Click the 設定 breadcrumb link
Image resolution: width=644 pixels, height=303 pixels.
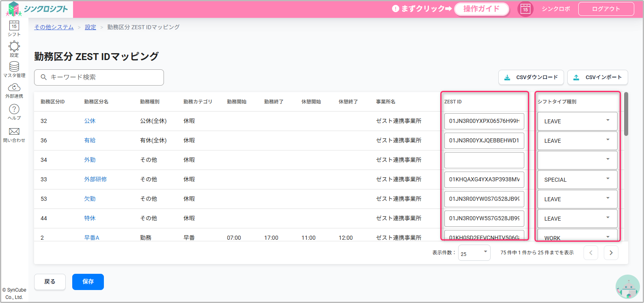90,27
